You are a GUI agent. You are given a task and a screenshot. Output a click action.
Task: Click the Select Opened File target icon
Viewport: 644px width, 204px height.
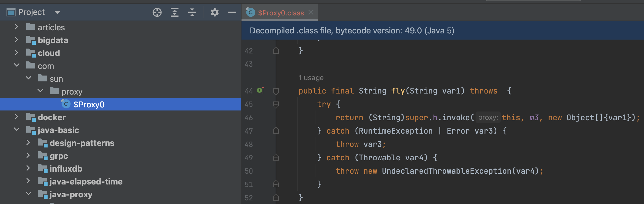[157, 12]
